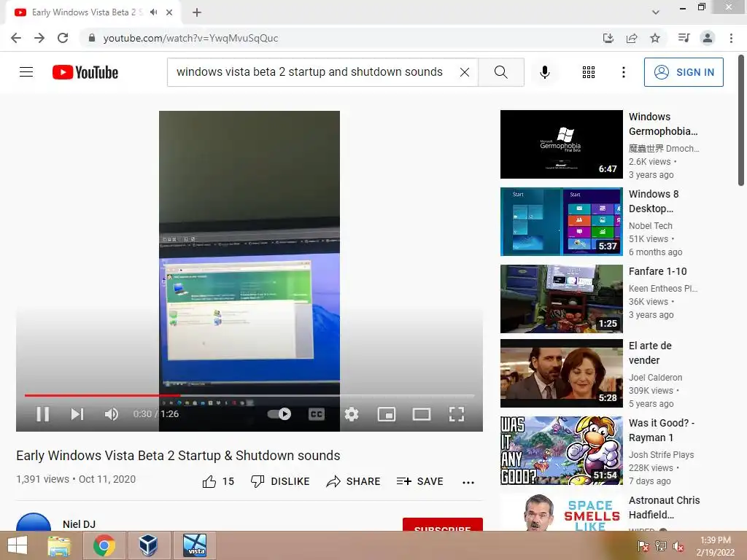The height and width of the screenshot is (560, 747).
Task: Toggle the autoplay switch
Action: point(279,414)
